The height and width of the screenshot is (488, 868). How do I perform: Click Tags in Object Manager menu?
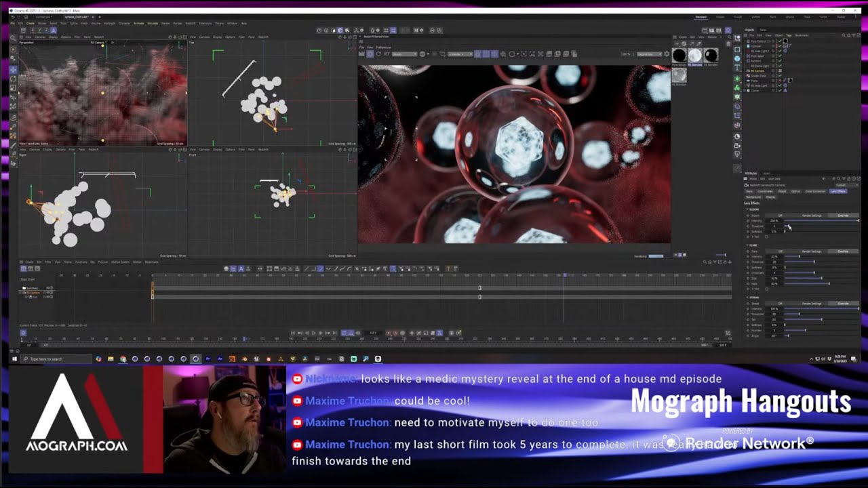coord(789,35)
